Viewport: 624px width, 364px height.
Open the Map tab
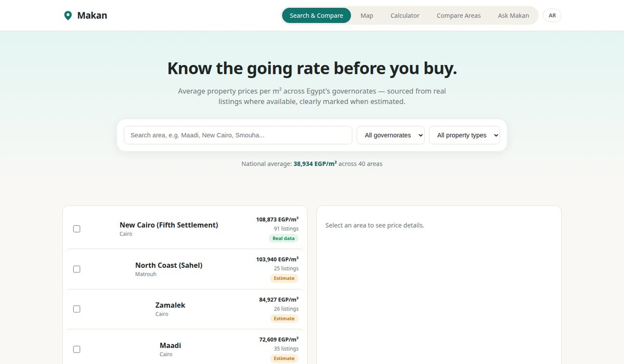[367, 16]
